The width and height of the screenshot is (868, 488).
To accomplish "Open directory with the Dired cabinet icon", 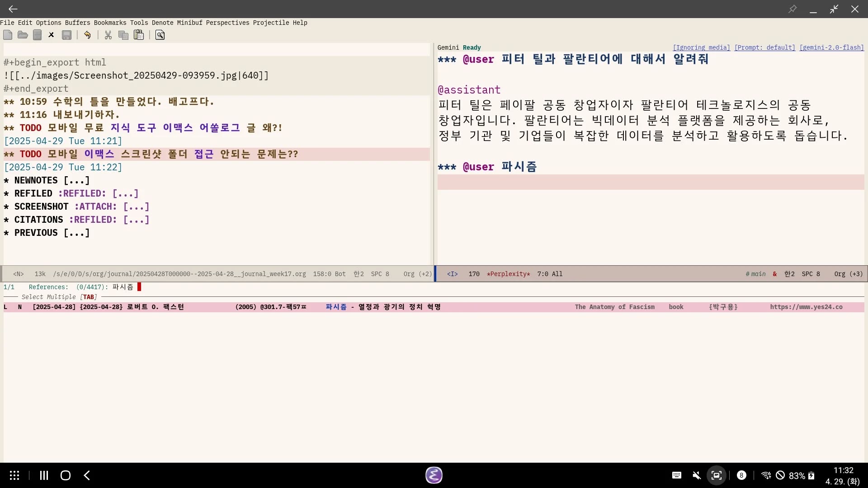I will pos(38,35).
